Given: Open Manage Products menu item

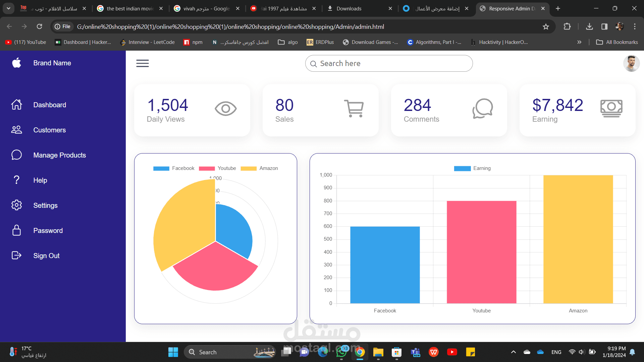Looking at the screenshot, I should [x=59, y=155].
